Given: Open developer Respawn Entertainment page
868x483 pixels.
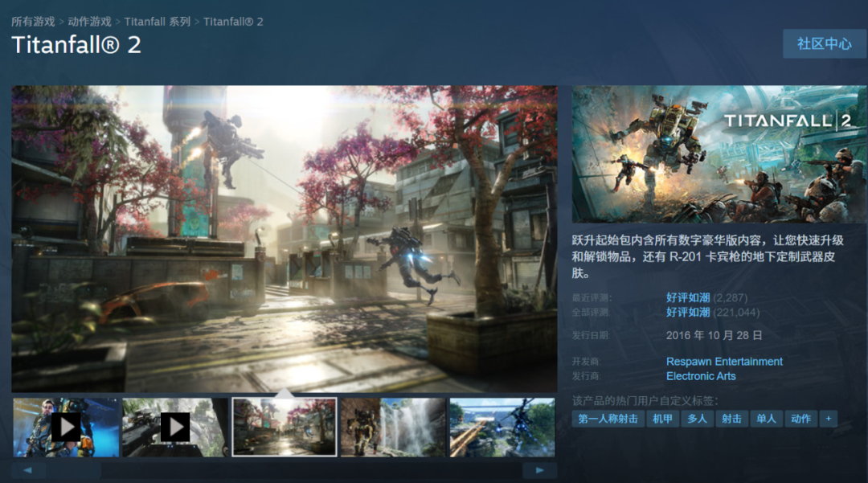Looking at the screenshot, I should [724, 362].
